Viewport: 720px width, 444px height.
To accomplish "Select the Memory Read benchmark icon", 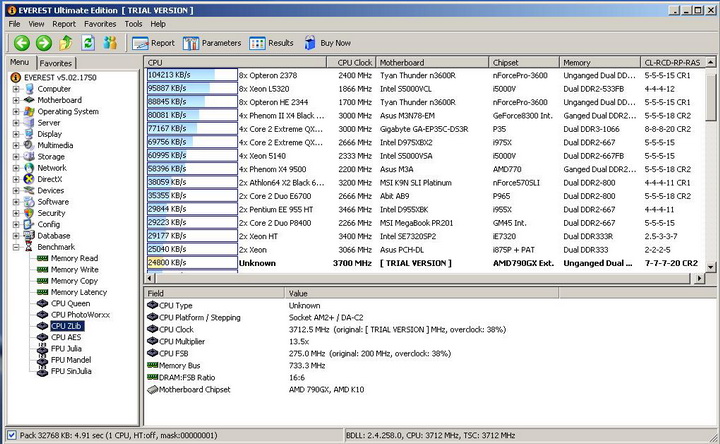I will point(43,259).
